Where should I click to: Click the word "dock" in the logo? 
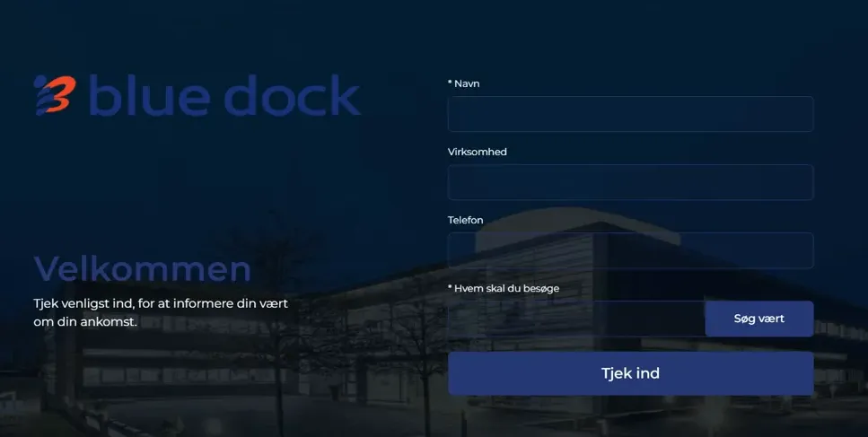[x=293, y=95]
